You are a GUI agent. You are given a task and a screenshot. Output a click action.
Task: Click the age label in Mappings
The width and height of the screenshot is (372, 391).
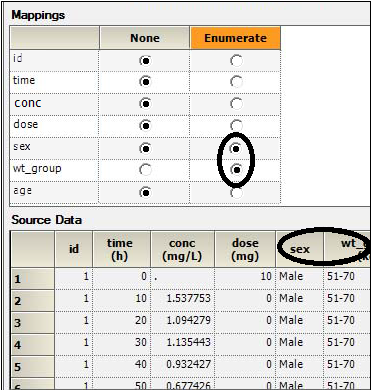click(23, 191)
